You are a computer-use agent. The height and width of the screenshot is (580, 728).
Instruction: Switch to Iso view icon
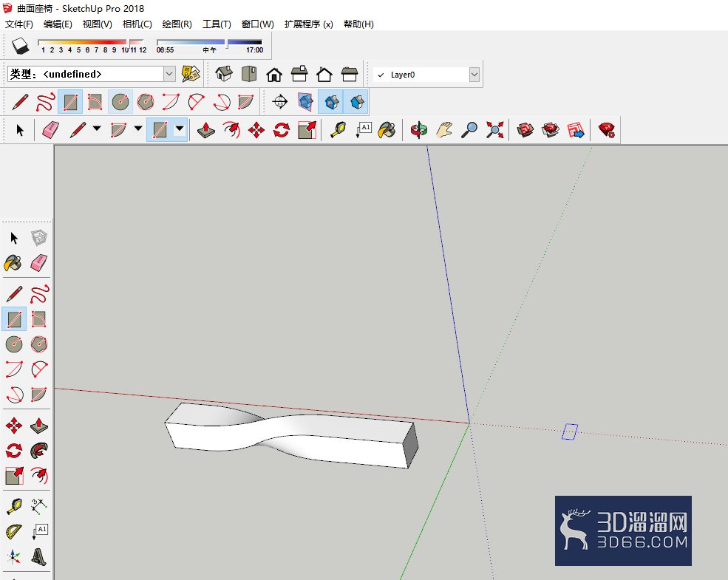click(x=224, y=74)
